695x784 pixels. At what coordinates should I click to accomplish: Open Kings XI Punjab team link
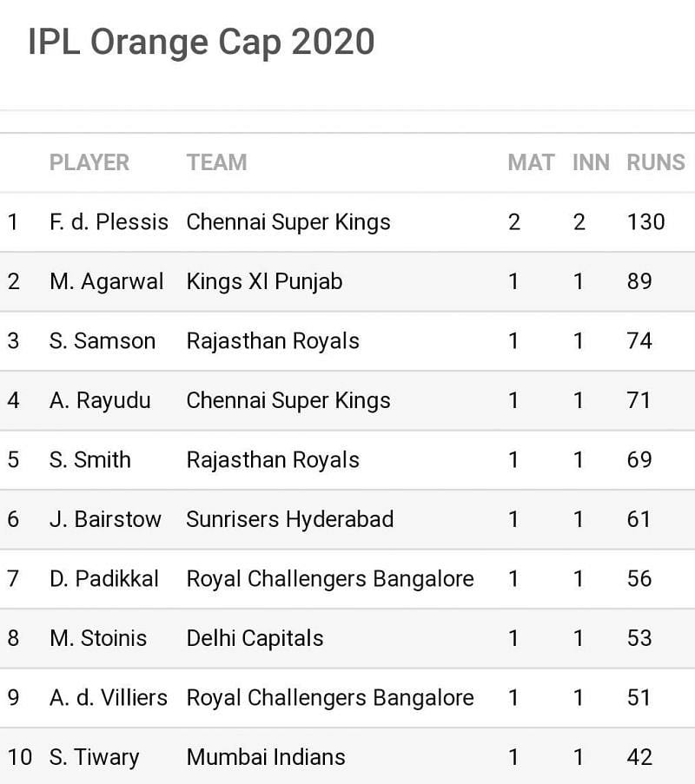pos(264,281)
